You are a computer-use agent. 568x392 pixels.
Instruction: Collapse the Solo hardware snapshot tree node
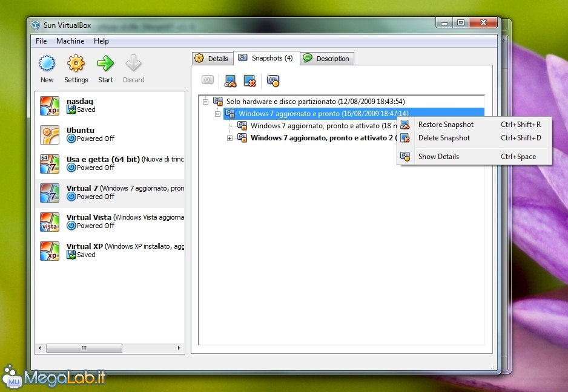[205, 102]
